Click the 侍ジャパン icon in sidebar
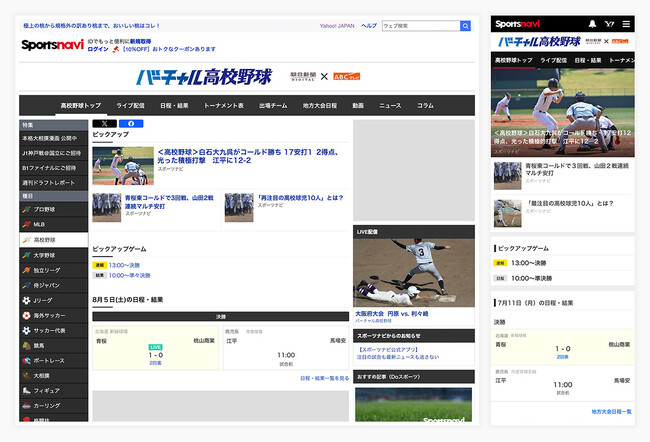The width and height of the screenshot is (650, 442). pyautogui.click(x=27, y=285)
